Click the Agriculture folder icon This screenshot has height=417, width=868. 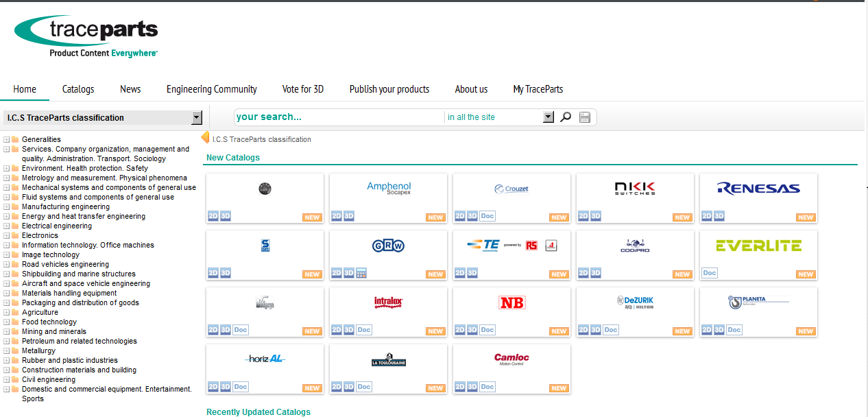15,312
